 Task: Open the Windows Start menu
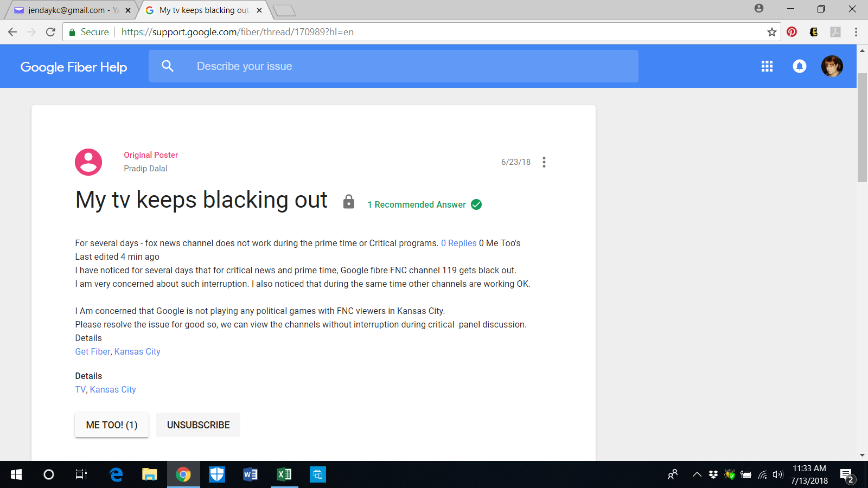point(16,474)
